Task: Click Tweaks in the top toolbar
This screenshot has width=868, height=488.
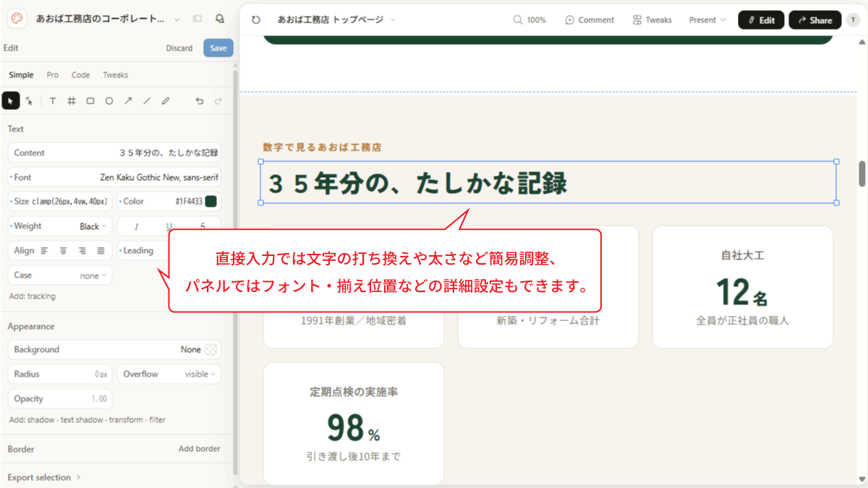Action: click(652, 20)
